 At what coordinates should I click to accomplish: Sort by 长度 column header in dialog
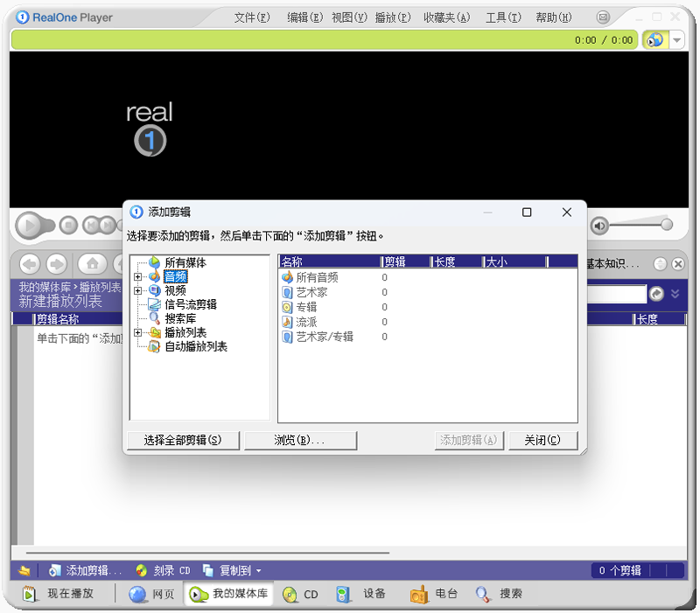(458, 261)
